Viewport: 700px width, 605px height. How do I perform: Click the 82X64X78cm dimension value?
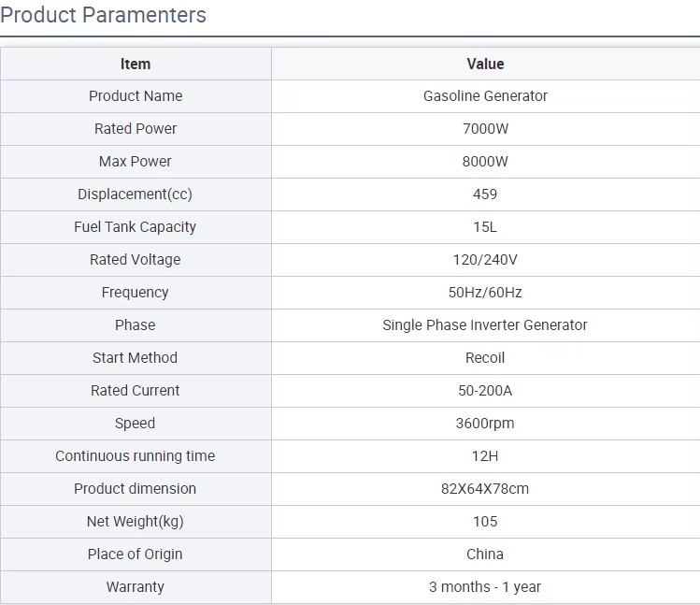(485, 488)
